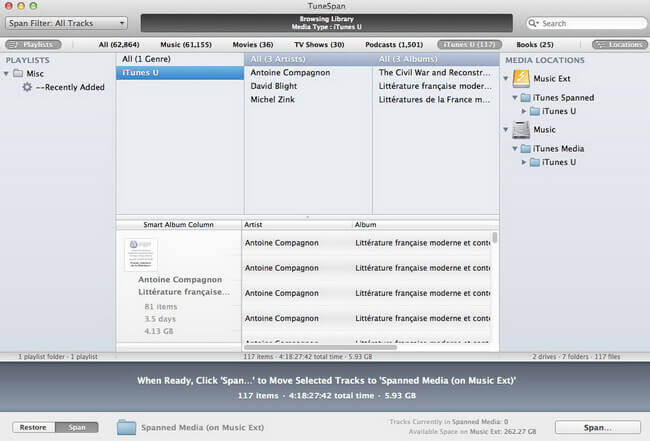
Task: Select All (1 Genre) row
Action: (180, 59)
